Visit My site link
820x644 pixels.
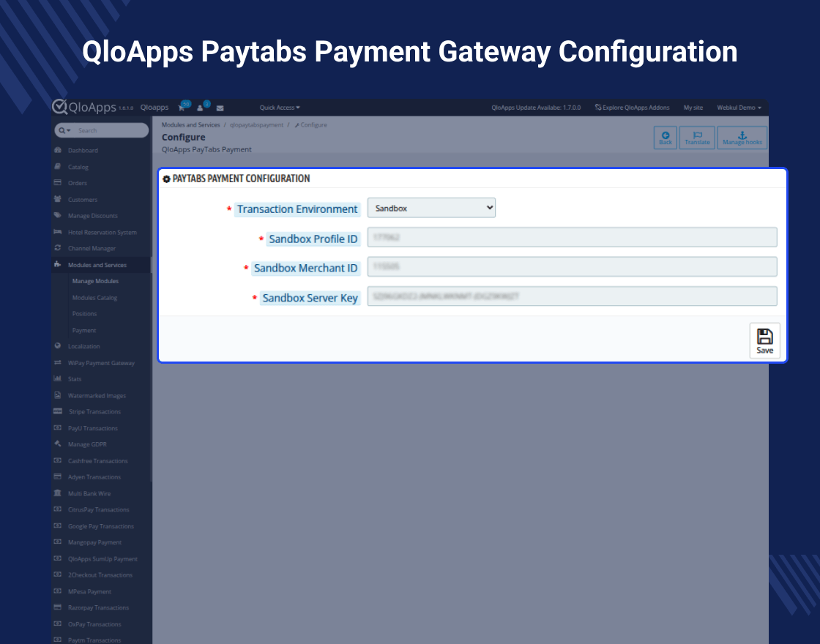click(x=693, y=108)
